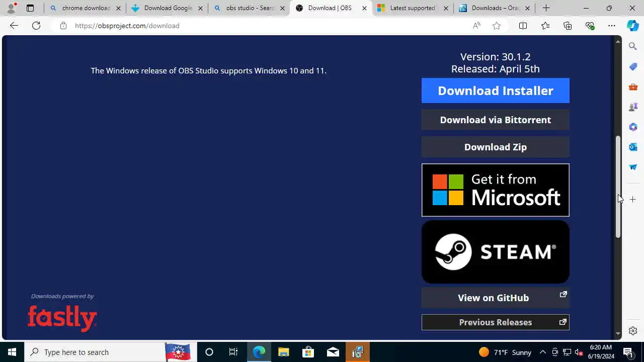Screen dimensions: 644x362
Task: Open the sidebar Games icon
Action: [633, 107]
